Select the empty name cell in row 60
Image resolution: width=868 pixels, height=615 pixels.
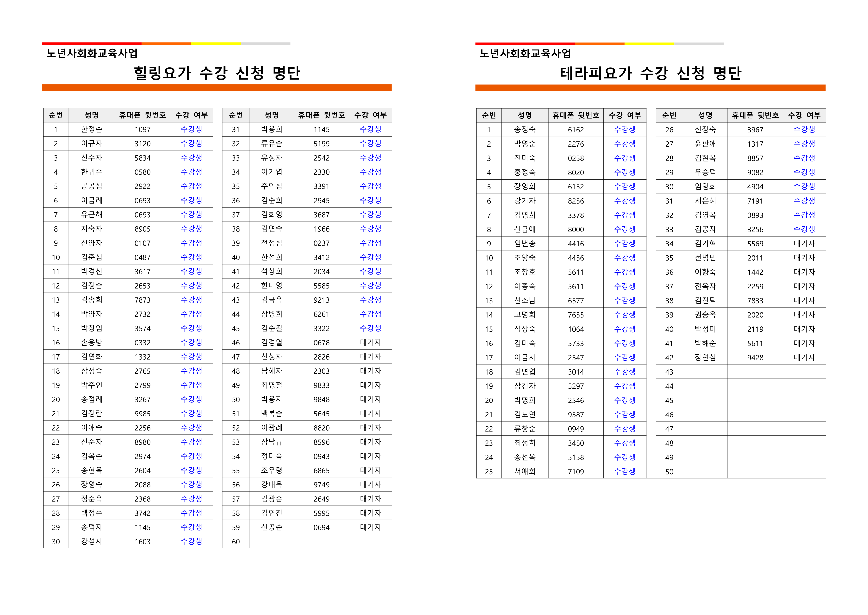271,541
